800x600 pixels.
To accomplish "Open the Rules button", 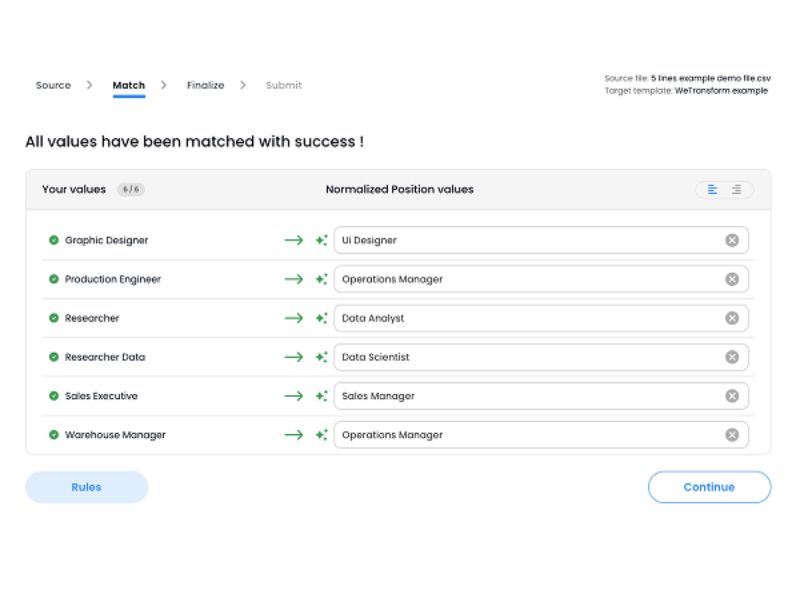I will pos(86,487).
